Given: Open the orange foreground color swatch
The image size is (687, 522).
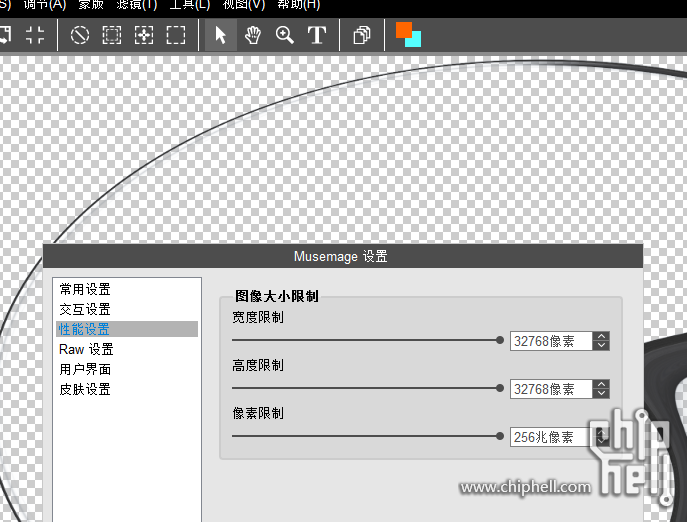Looking at the screenshot, I should 402,29.
